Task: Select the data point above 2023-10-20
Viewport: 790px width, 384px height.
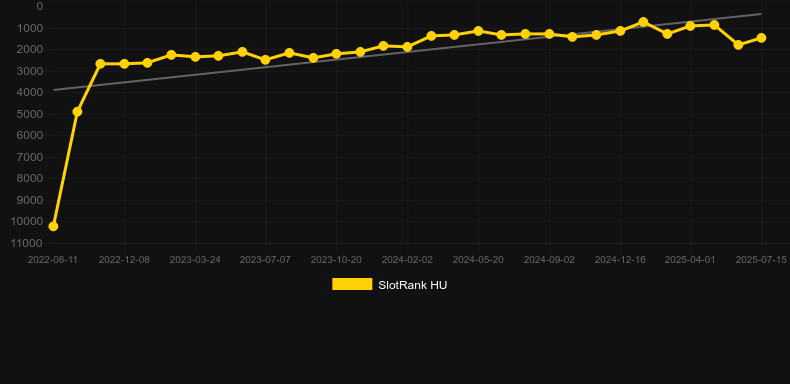Action: click(337, 54)
